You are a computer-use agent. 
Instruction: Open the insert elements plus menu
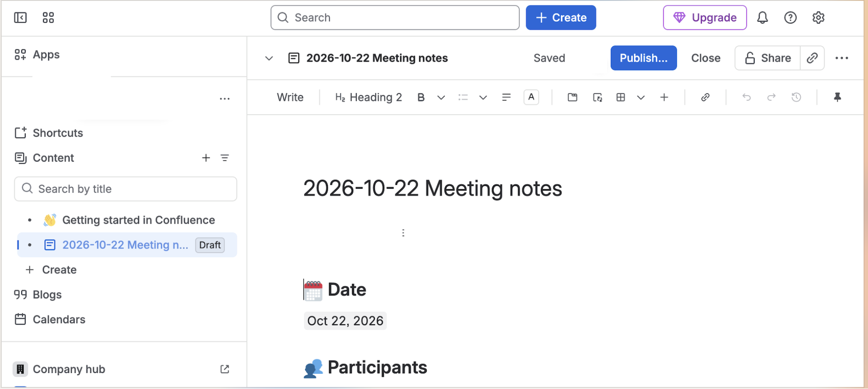coord(664,97)
